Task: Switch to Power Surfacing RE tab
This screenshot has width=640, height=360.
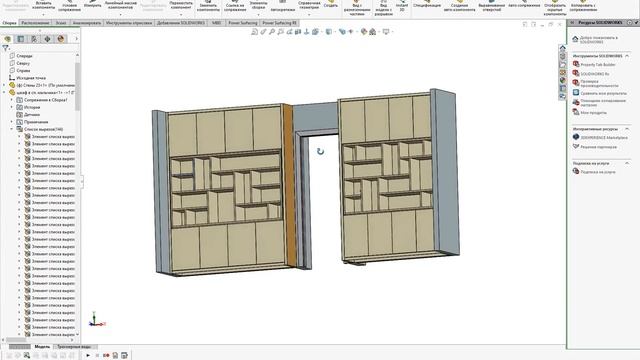Action: pos(280,23)
